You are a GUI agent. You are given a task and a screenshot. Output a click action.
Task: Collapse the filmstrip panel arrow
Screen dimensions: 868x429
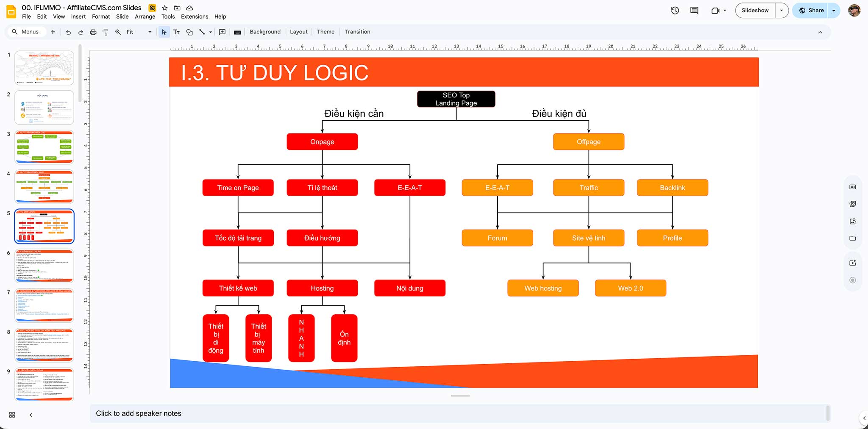[31, 415]
